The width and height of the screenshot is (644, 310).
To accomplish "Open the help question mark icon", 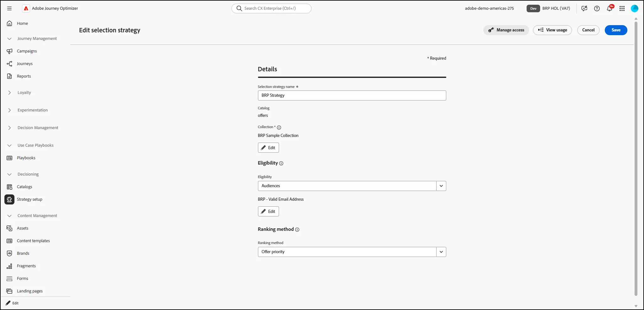I will (x=597, y=8).
